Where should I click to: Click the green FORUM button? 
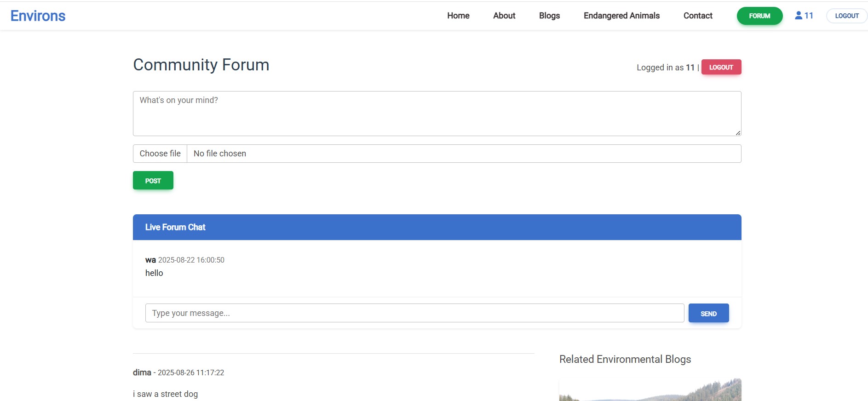(759, 16)
